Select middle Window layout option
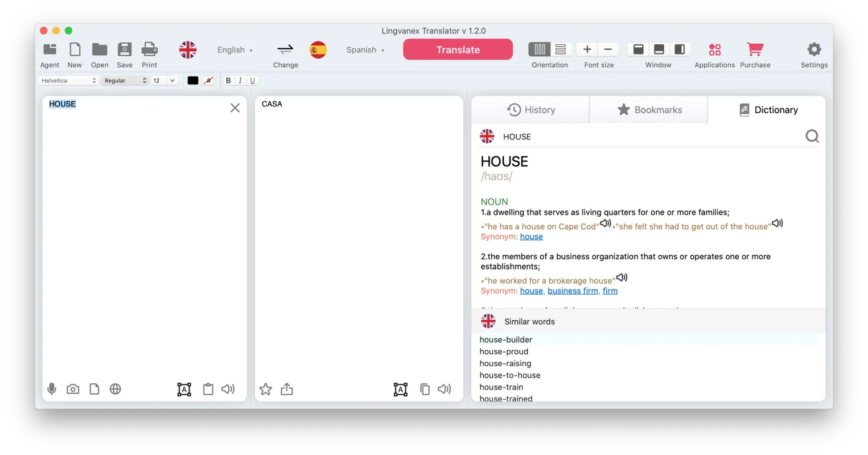This screenshot has height=455, width=868. click(x=659, y=49)
